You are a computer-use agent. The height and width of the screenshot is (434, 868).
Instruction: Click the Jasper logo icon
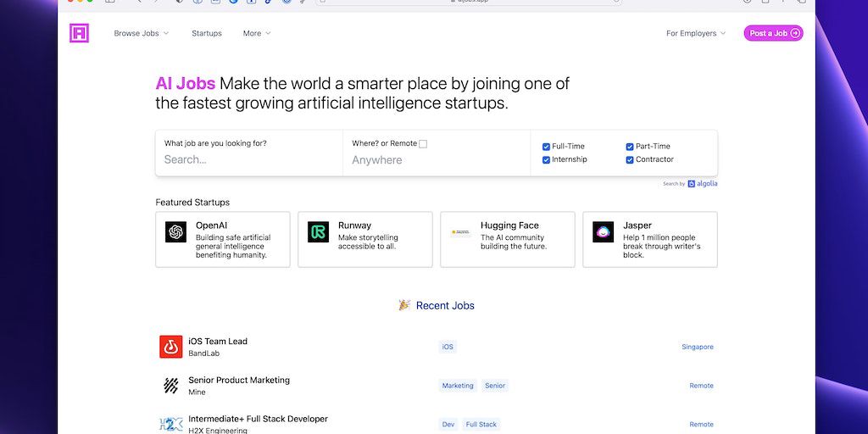coord(603,232)
